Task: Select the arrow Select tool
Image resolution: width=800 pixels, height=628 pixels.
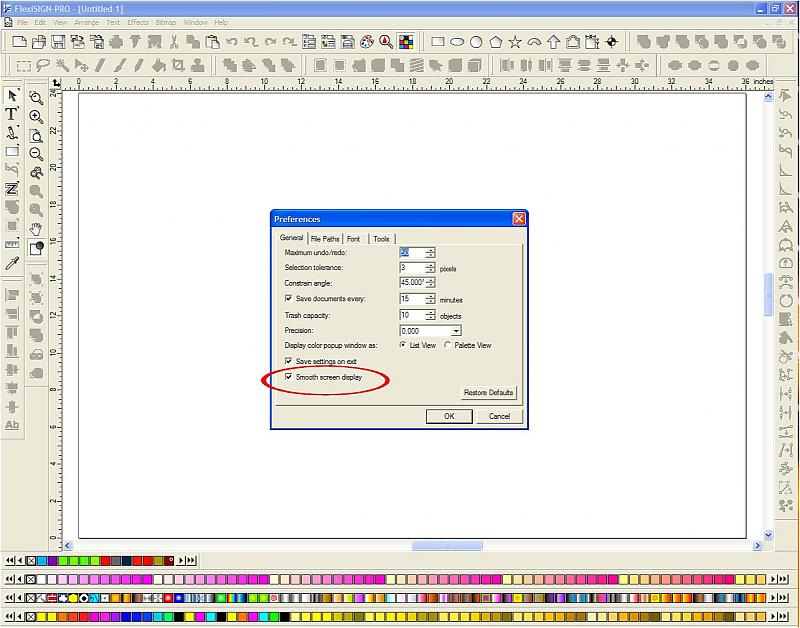Action: point(12,95)
